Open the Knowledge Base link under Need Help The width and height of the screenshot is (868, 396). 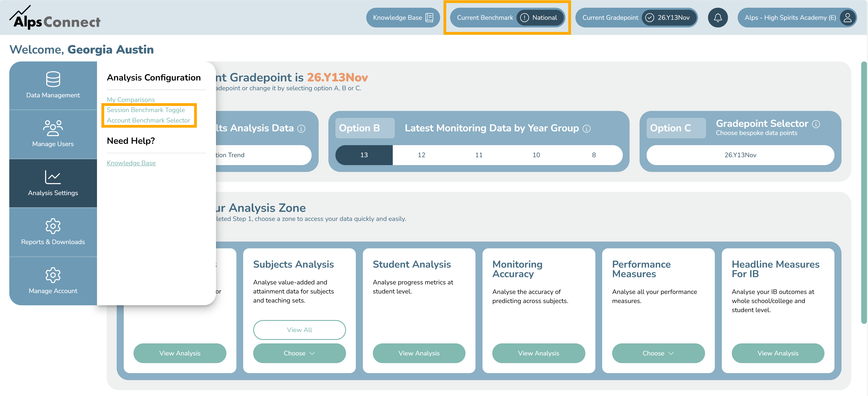(131, 163)
